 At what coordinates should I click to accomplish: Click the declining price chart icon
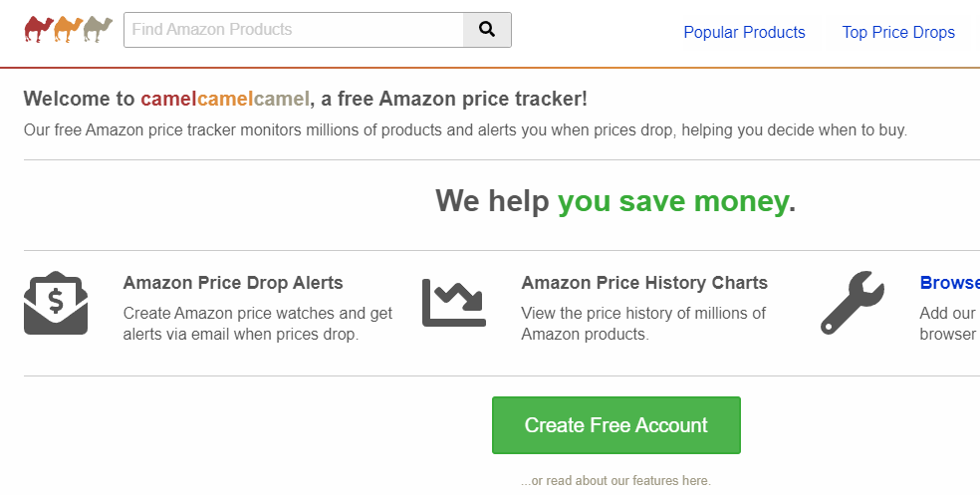point(454,303)
